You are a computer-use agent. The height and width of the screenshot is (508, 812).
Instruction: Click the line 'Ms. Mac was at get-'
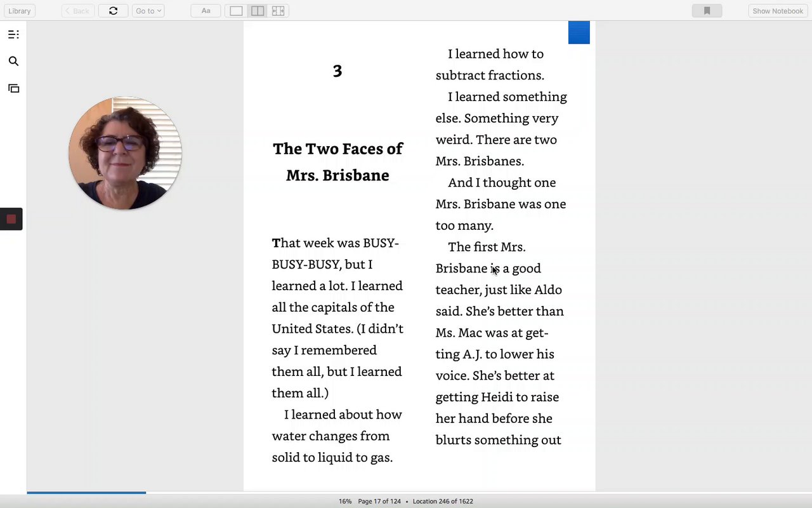pyautogui.click(x=492, y=333)
